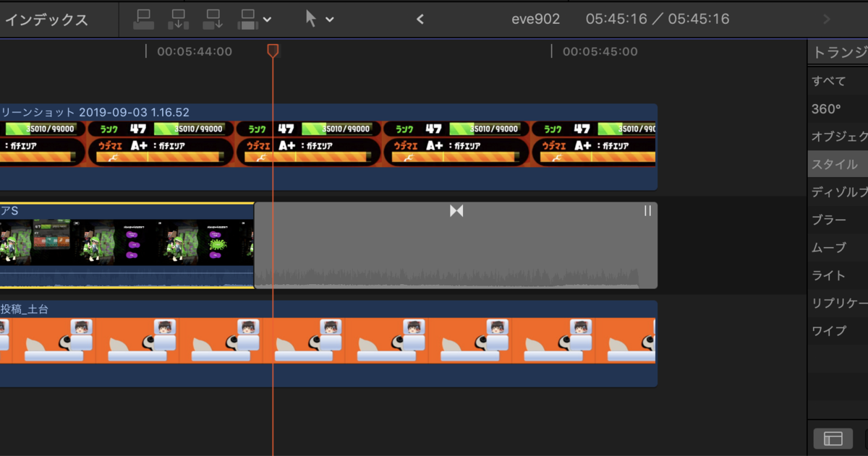Open the tool selection dropdown chevron
The height and width of the screenshot is (456, 868).
pos(330,20)
